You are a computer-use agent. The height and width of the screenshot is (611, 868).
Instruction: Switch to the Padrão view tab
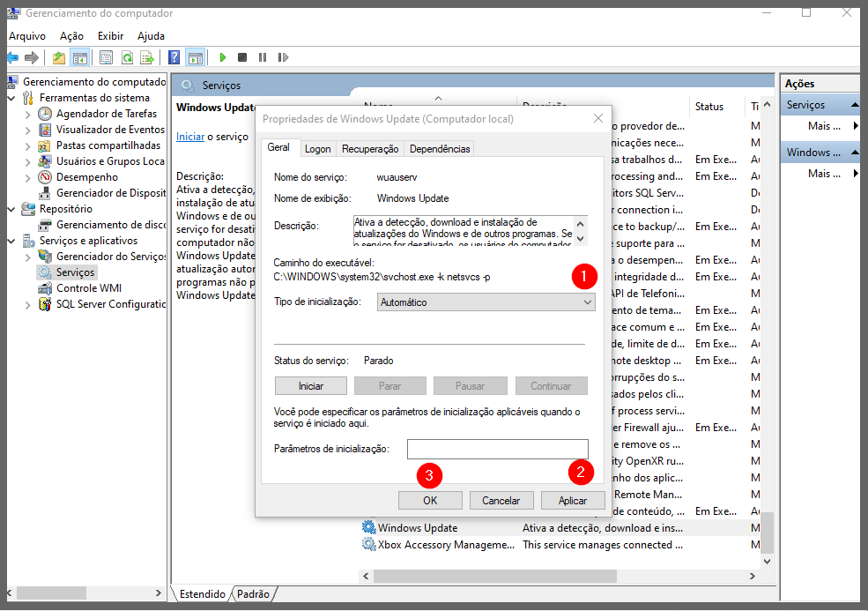[253, 594]
